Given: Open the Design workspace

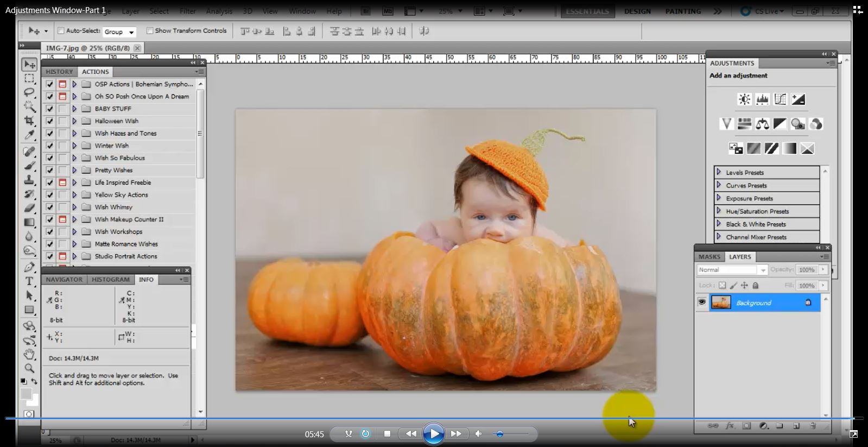Looking at the screenshot, I should click(x=637, y=11).
